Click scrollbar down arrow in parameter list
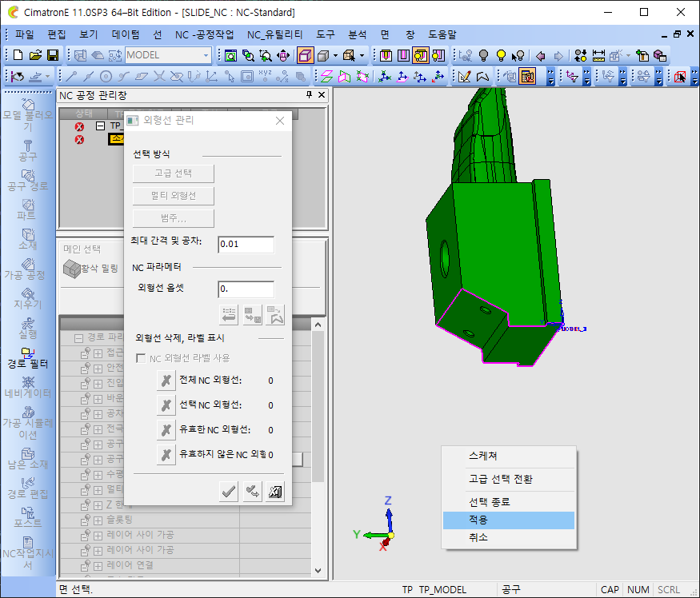 pos(318,570)
